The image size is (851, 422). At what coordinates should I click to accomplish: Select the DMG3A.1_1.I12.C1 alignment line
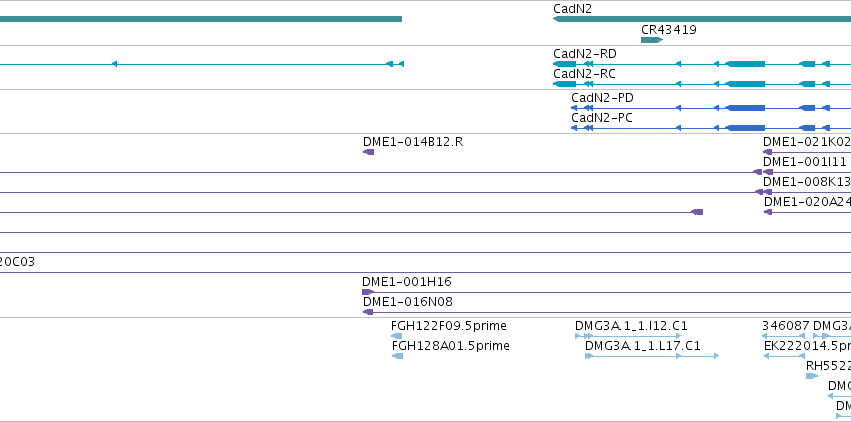tap(628, 336)
